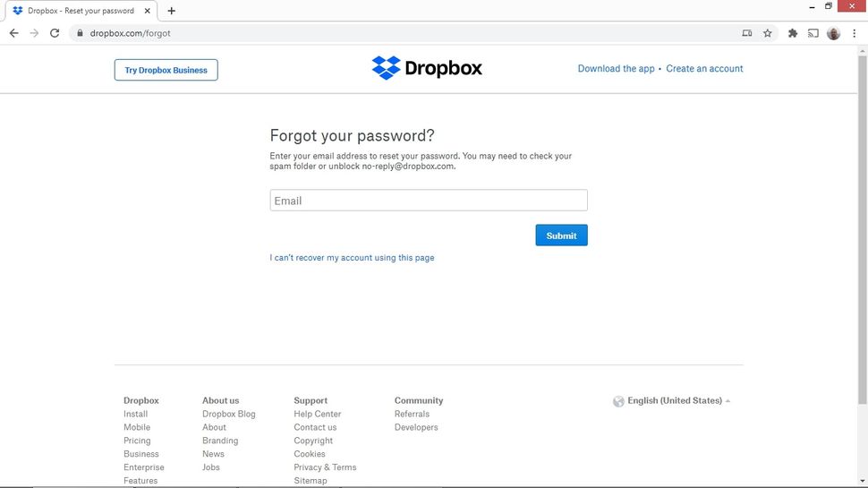The width and height of the screenshot is (868, 488).
Task: Select the Dropbox - Reset your password tab
Action: [81, 11]
